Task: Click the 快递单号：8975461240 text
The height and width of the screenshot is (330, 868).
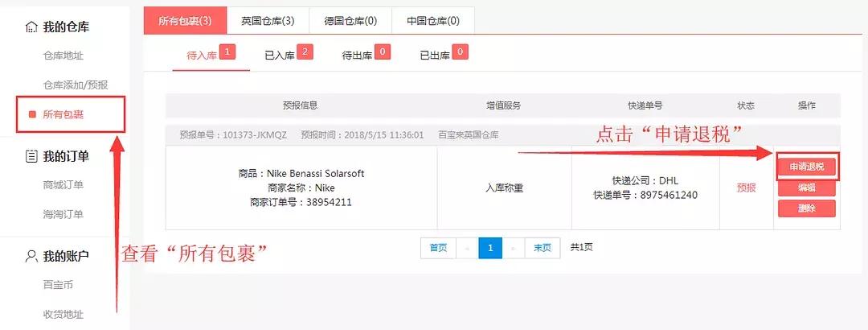Action: [x=645, y=196]
